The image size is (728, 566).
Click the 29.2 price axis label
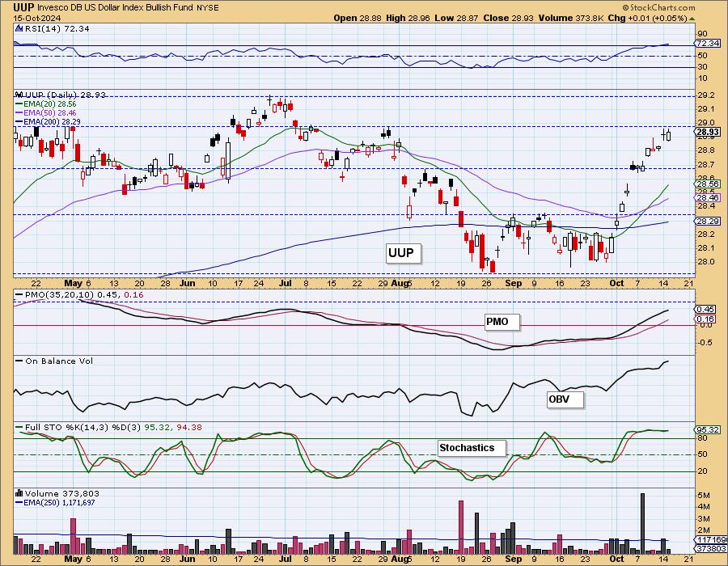(706, 95)
